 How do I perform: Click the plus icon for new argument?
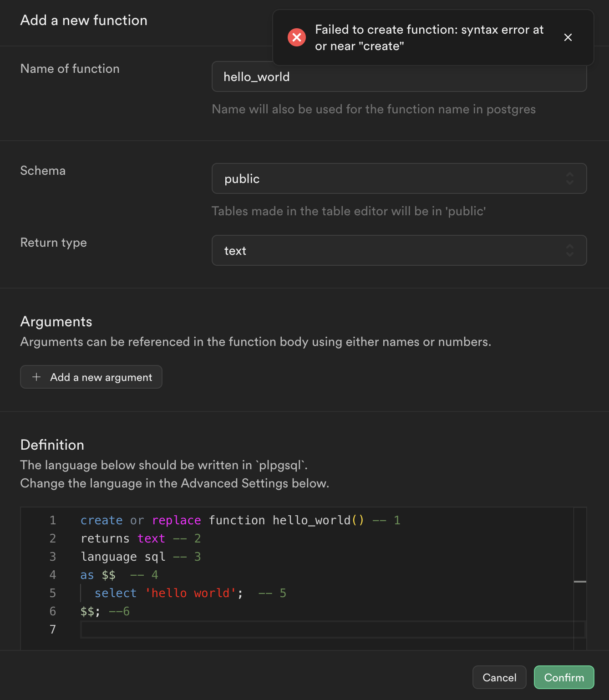36,377
